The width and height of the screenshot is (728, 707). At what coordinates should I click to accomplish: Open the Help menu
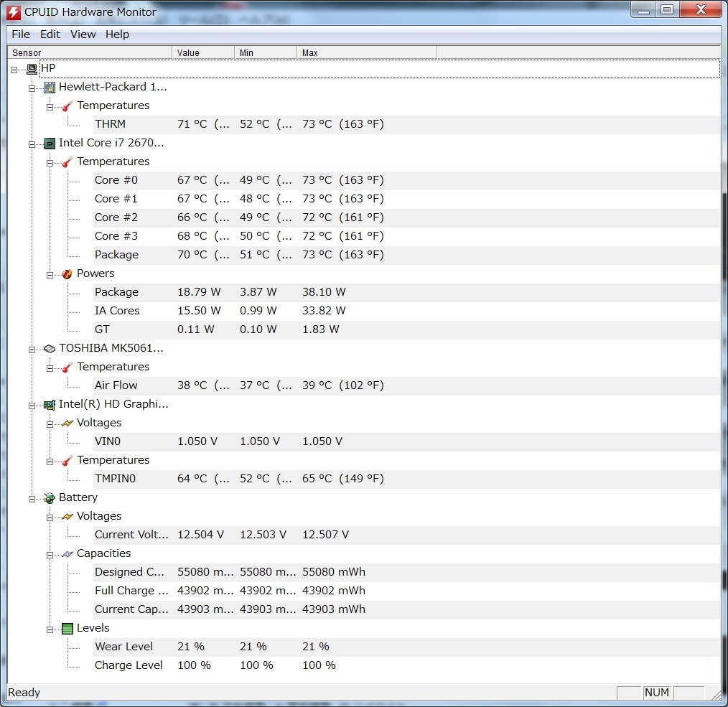point(117,34)
